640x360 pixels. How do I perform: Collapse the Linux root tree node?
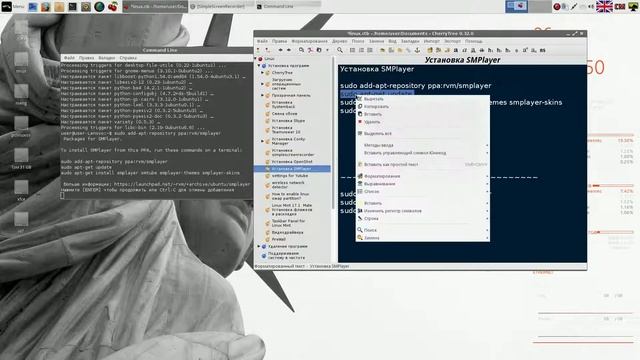click(x=256, y=59)
